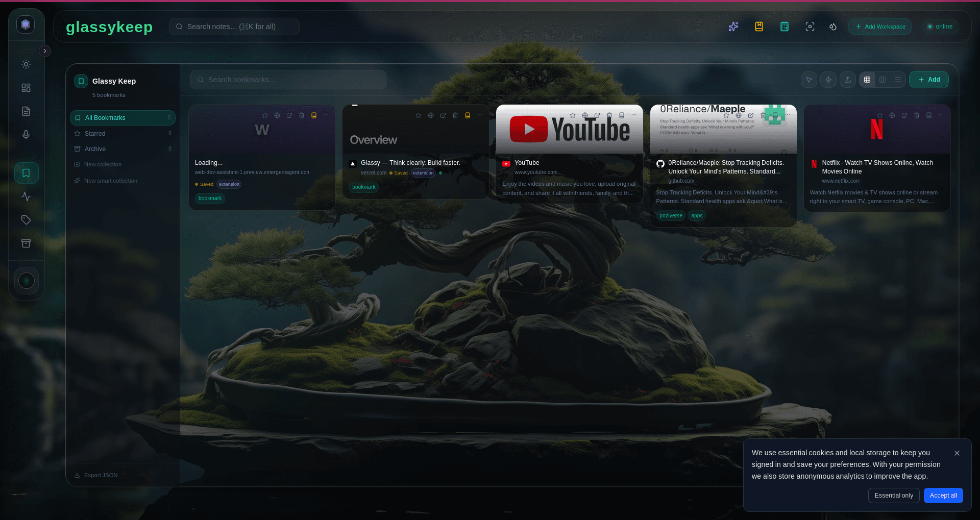The height and width of the screenshot is (520, 980).
Task: Click the poziverse tag on Maeple card
Action: tap(671, 216)
